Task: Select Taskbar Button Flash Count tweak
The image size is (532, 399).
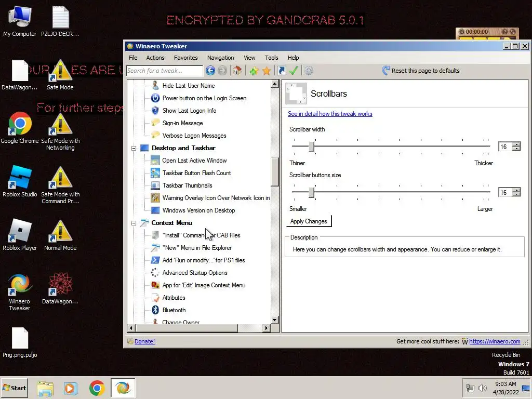Action: (x=196, y=173)
